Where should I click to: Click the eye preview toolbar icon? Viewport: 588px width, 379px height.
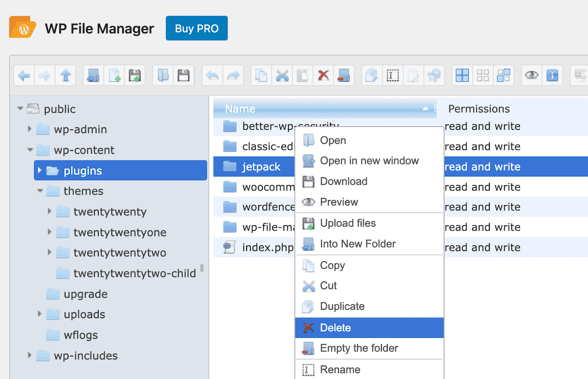coord(532,76)
